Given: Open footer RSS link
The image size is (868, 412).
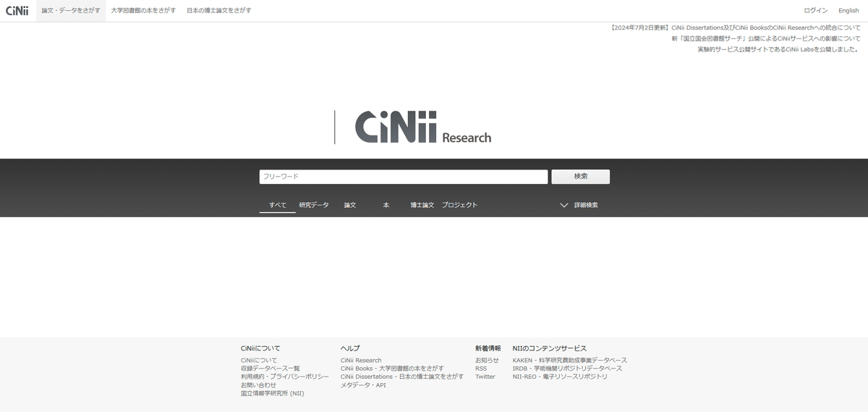Looking at the screenshot, I should (481, 369).
